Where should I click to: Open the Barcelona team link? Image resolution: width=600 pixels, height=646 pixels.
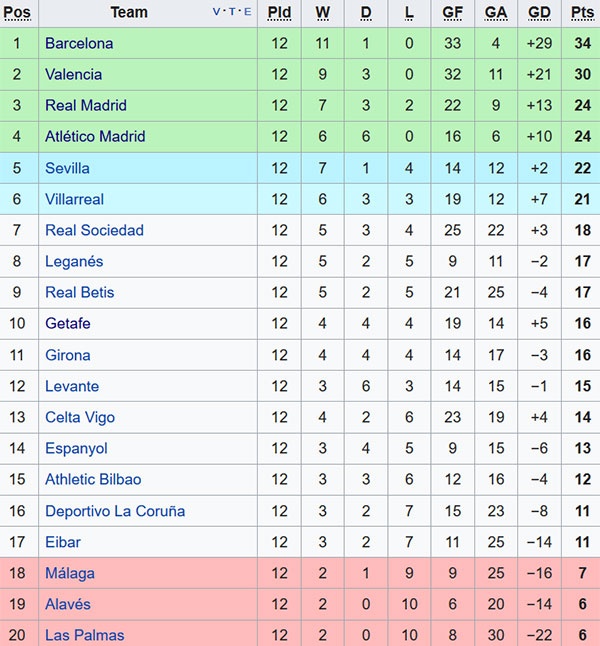pos(79,43)
